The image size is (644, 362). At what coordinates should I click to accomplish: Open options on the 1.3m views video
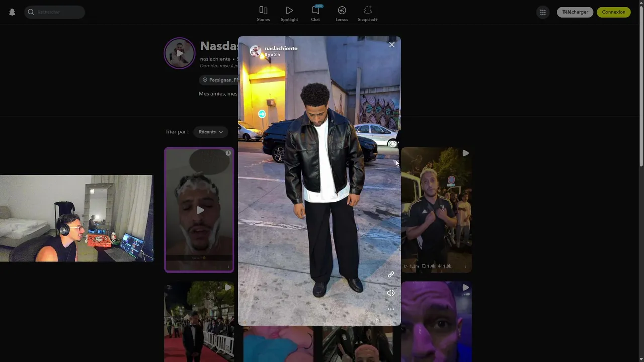point(465,266)
